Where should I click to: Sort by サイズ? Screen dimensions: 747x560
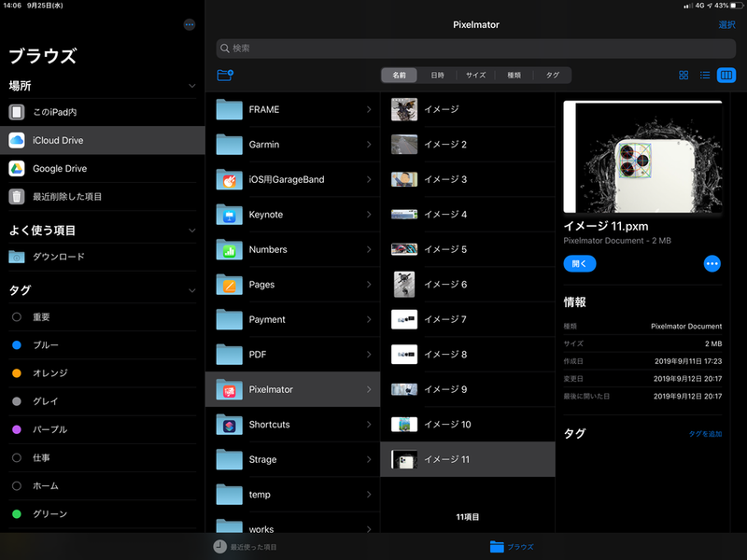click(475, 76)
